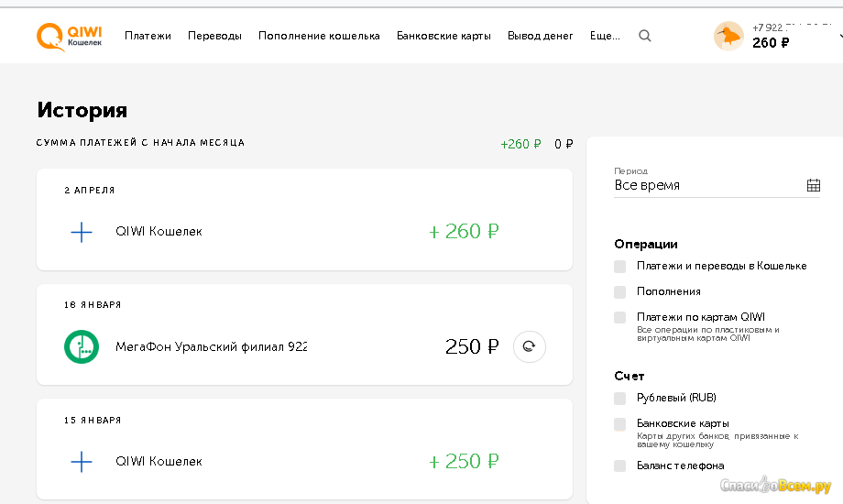The width and height of the screenshot is (843, 504).
Task: Click the 250 ₽ МегаФон amount
Action: coord(472,346)
